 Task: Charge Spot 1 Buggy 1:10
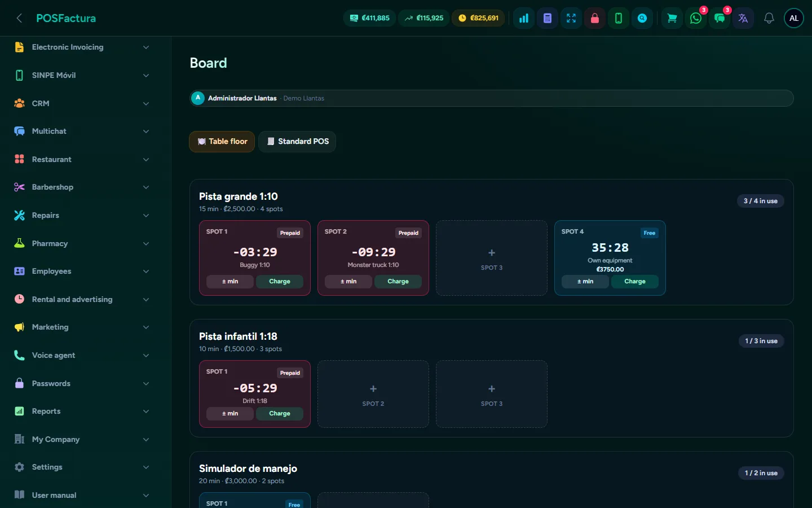(x=280, y=282)
